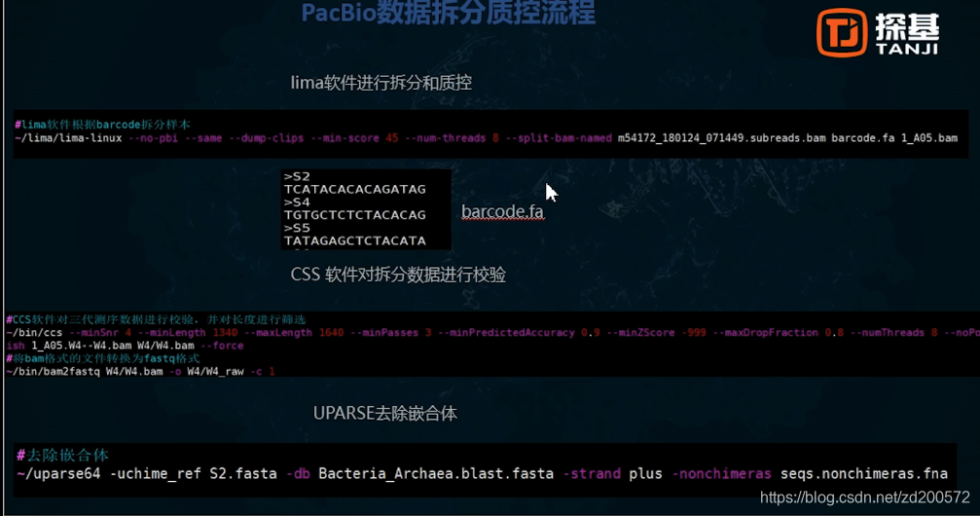Select the '--dump-clips' flag
980x516 pixels.
click(267, 137)
